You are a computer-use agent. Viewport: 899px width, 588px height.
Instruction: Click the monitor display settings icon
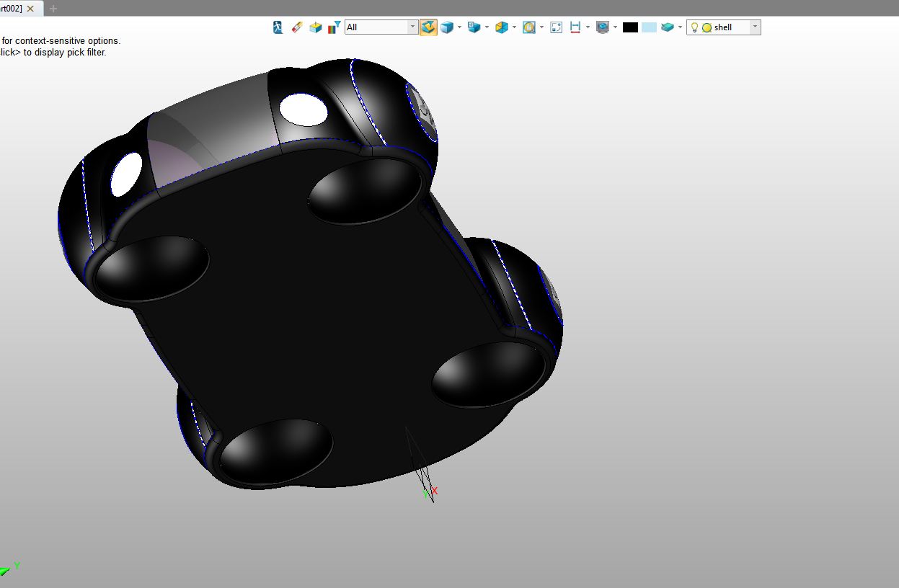603,27
